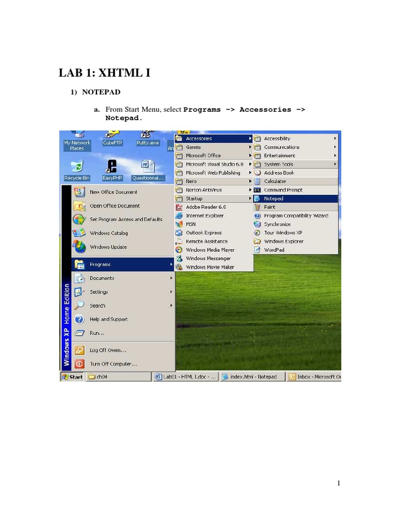
Task: Switch to Inbox - Microsoft Outlook taskbar button
Action: [314, 377]
